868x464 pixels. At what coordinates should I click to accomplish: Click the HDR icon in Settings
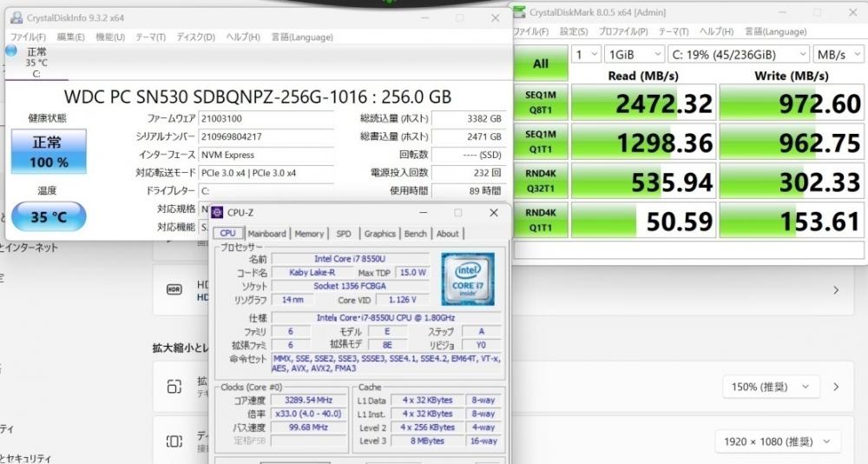coord(174,289)
